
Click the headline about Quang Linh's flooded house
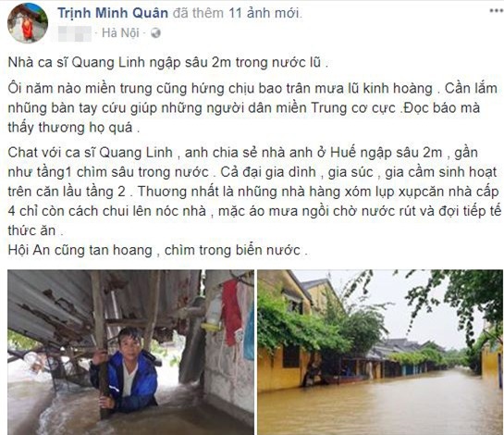[168, 62]
